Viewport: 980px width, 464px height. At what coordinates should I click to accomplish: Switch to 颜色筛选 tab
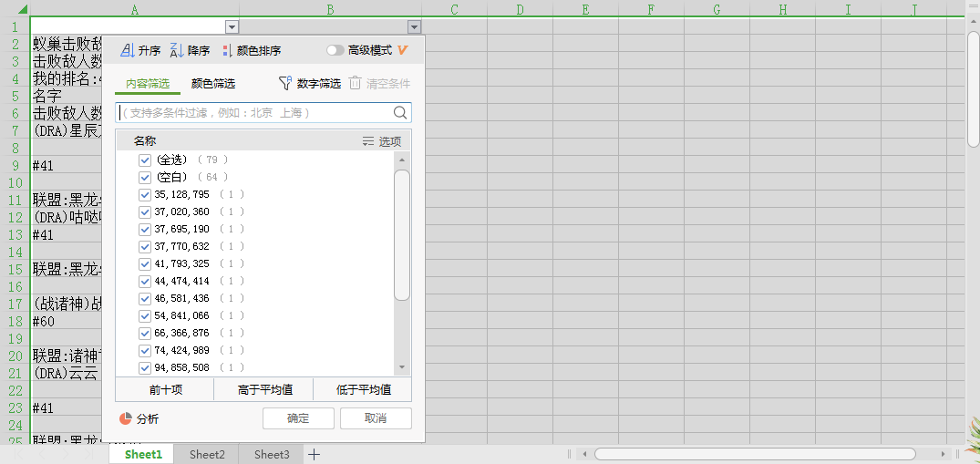point(213,84)
